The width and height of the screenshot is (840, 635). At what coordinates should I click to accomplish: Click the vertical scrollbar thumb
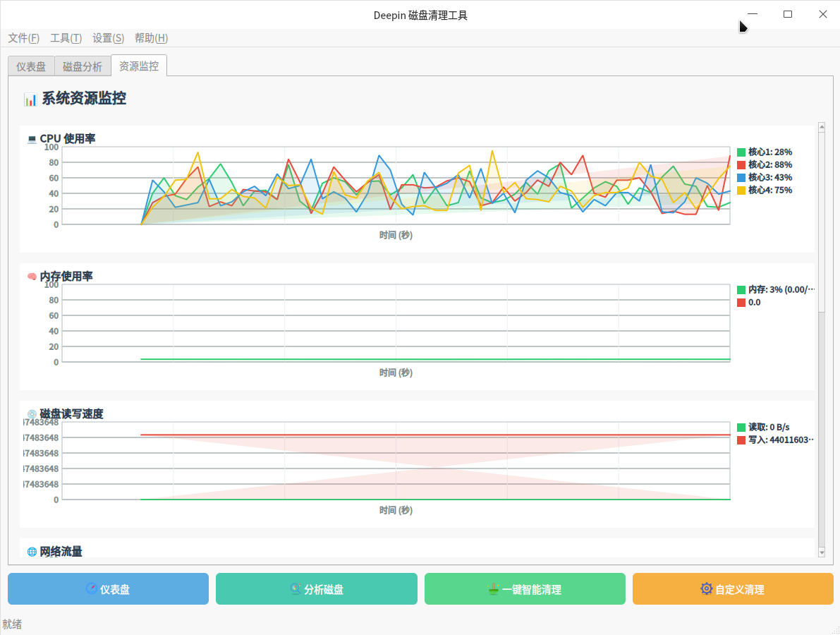pos(822,222)
